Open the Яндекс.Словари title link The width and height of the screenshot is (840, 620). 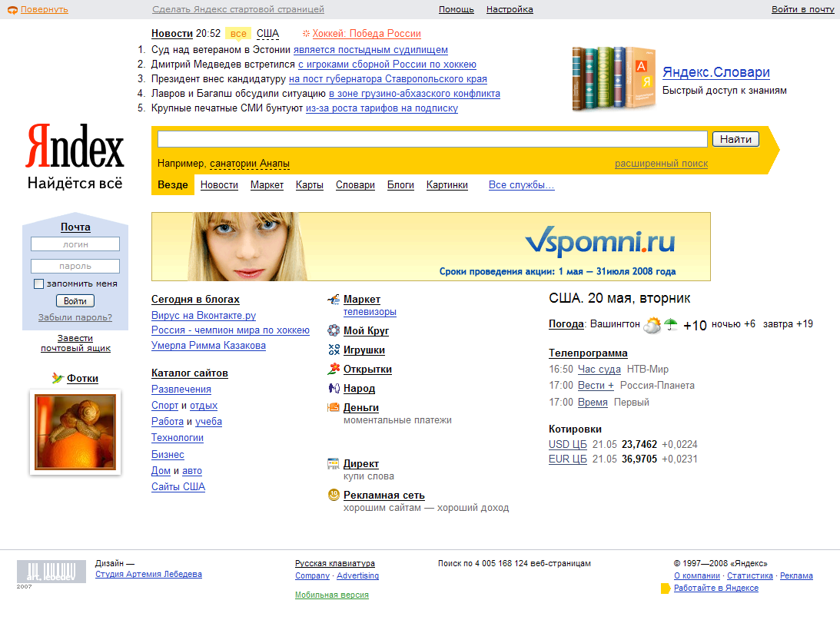tap(716, 72)
